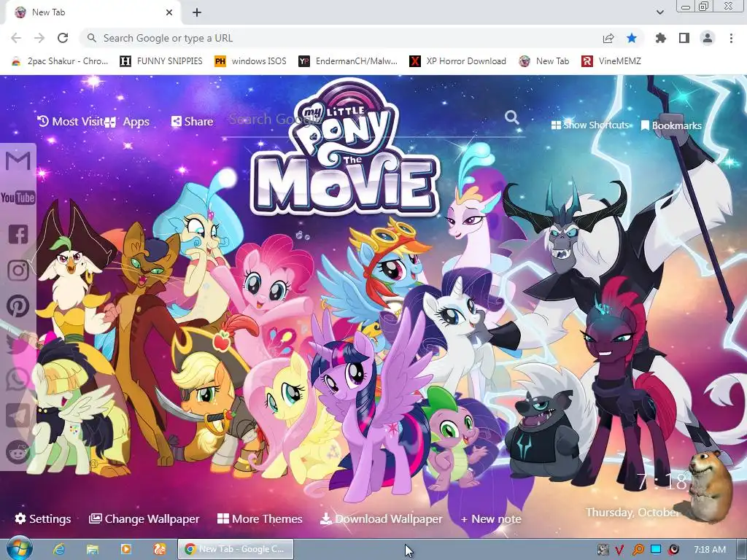
Task: Open the Windows Start menu
Action: pos(20,549)
